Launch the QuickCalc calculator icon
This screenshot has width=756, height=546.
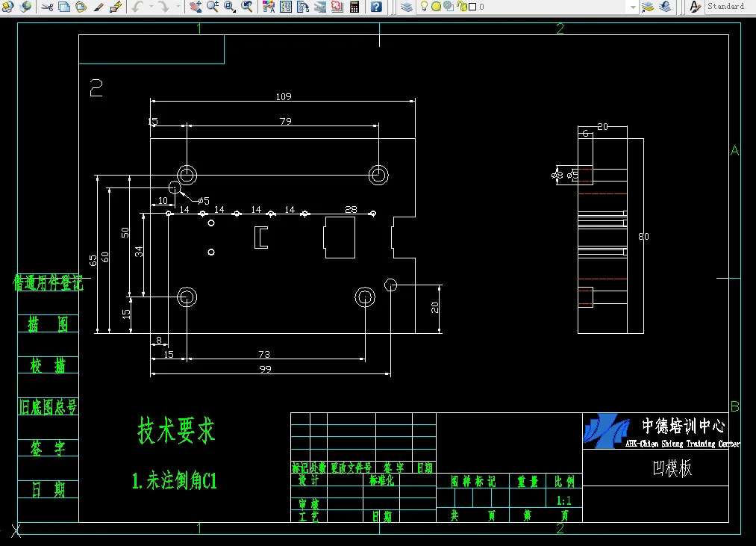coord(354,6)
